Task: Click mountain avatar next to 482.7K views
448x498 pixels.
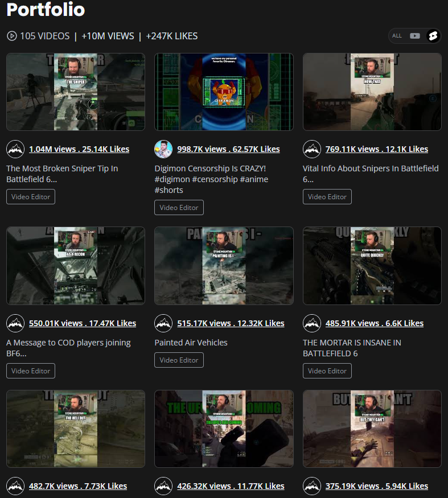Action: coord(15,486)
